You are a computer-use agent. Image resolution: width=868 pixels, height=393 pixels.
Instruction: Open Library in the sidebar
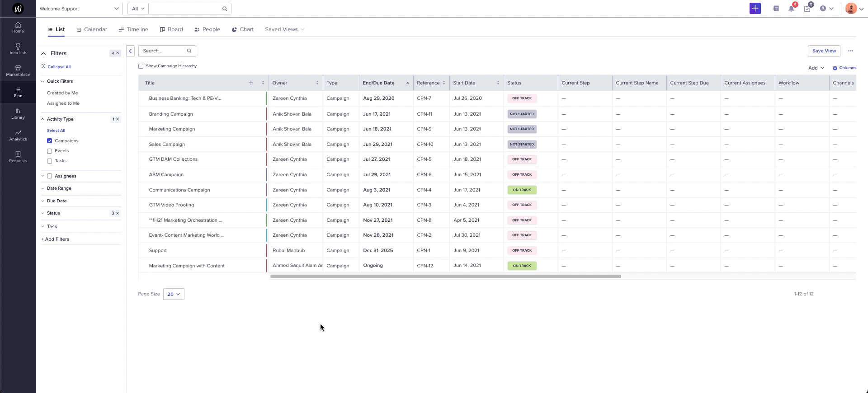coord(18,113)
